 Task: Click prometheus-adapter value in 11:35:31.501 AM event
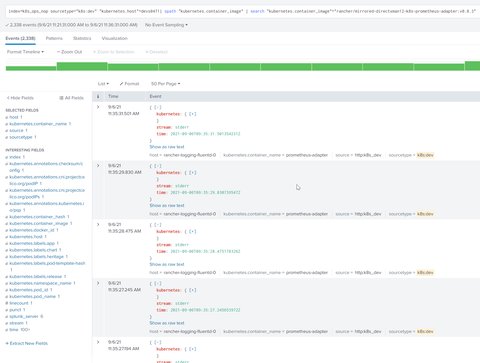tap(307, 155)
